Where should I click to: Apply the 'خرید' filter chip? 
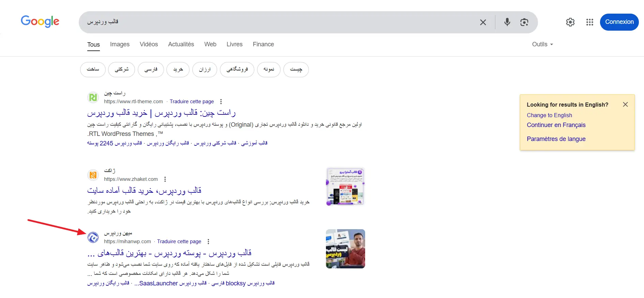(x=178, y=69)
